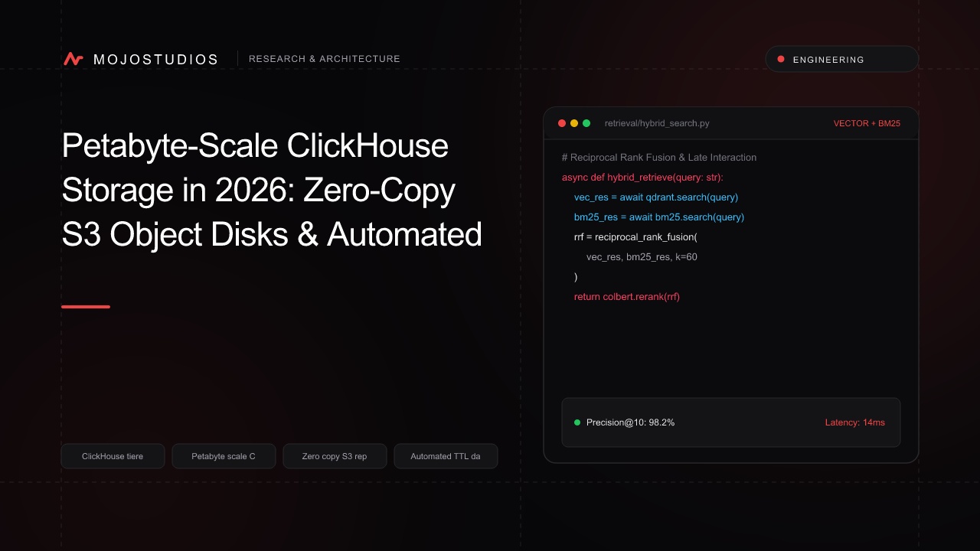Screen dimensions: 980x551
Task: Click the red dot in Engineering badge
Action: (x=781, y=59)
